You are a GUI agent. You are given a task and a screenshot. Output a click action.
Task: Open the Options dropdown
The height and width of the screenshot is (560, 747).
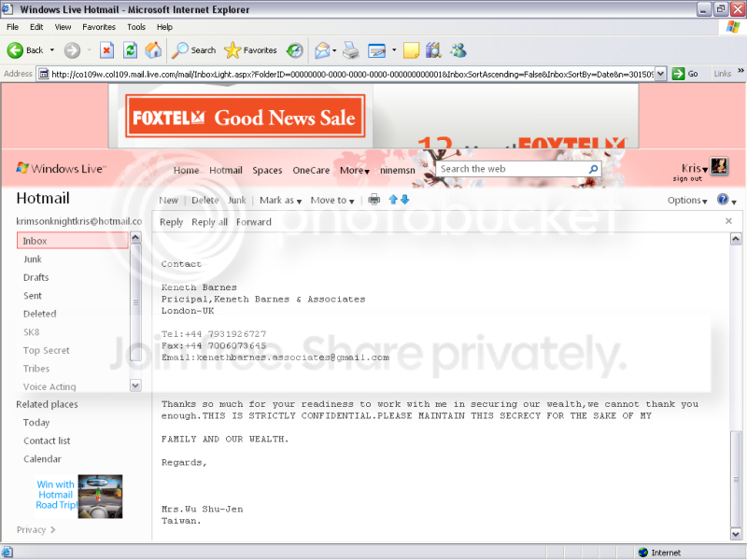pos(687,201)
